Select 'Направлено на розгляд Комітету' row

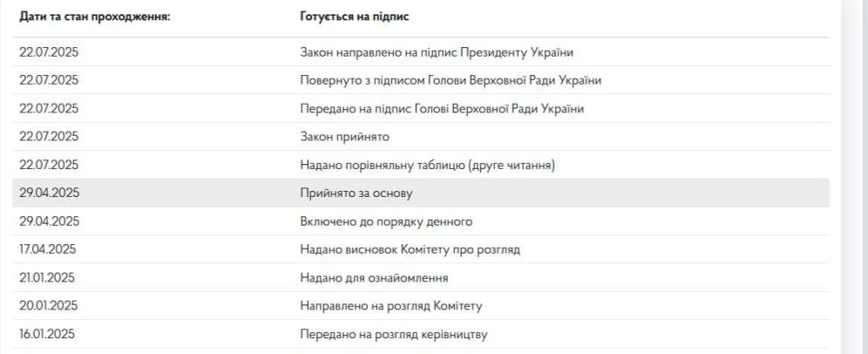[x=390, y=306]
